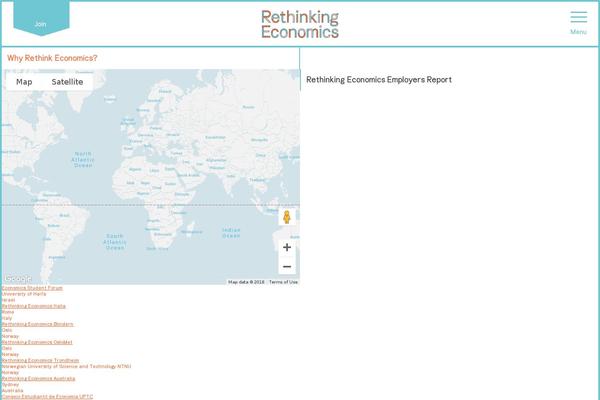Image resolution: width=600 pixels, height=400 pixels.
Task: Open map Terms of Use link
Action: [x=283, y=282]
